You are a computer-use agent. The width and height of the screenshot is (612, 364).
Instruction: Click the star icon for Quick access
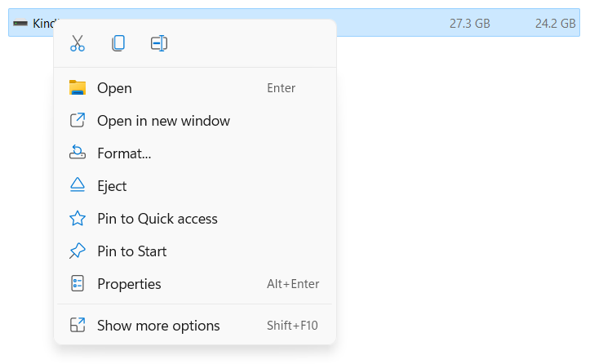[78, 219]
